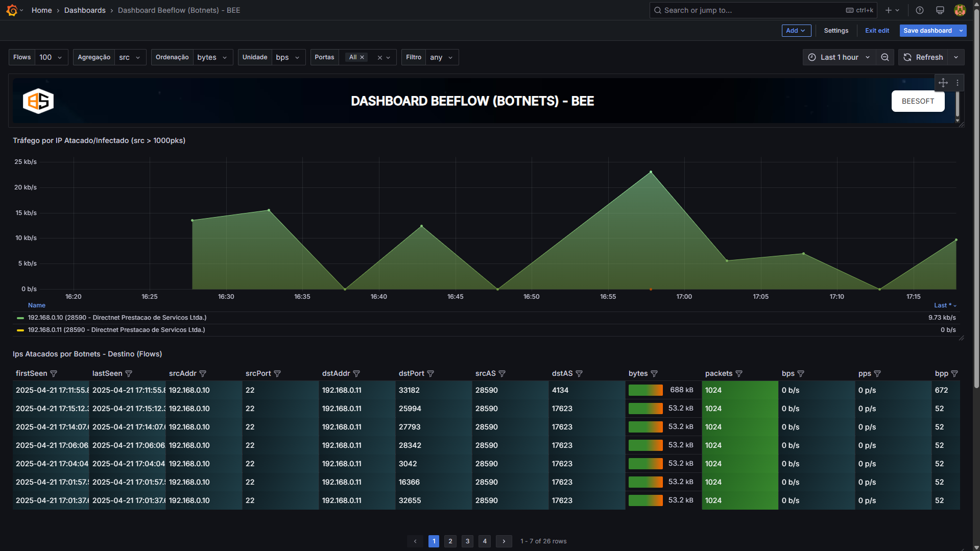This screenshot has height=551, width=980.
Task: Click the filter icon beside srcAddr column
Action: 203,374
